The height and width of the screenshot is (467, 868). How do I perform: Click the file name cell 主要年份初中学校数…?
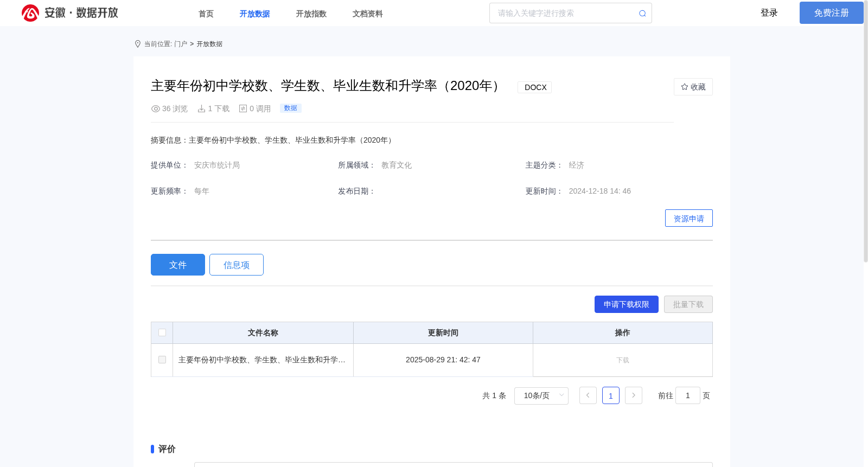(262, 360)
